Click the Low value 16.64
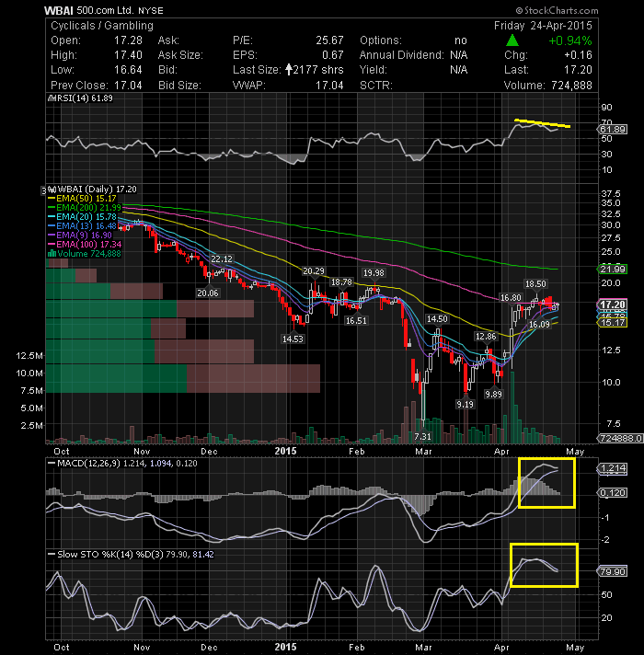Screen dimensions: 644x655 coord(128,70)
